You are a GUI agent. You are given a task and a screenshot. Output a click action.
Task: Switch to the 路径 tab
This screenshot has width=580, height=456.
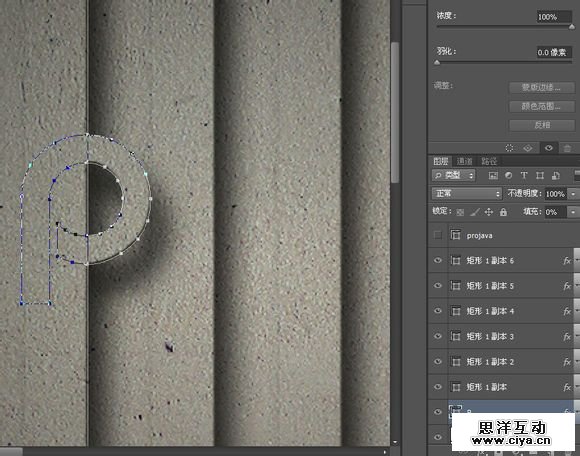(489, 161)
